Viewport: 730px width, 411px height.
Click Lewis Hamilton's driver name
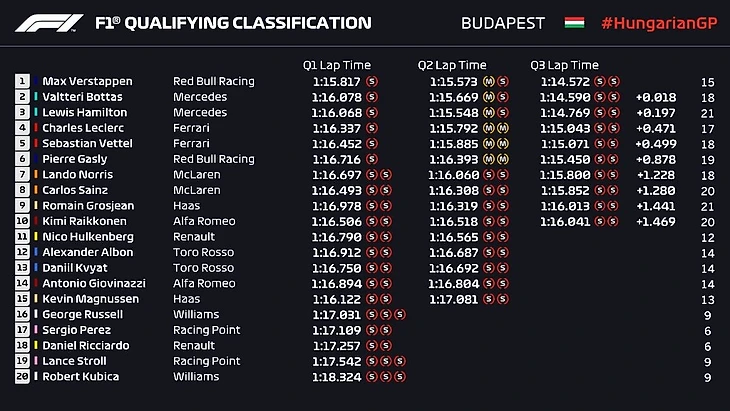84,112
